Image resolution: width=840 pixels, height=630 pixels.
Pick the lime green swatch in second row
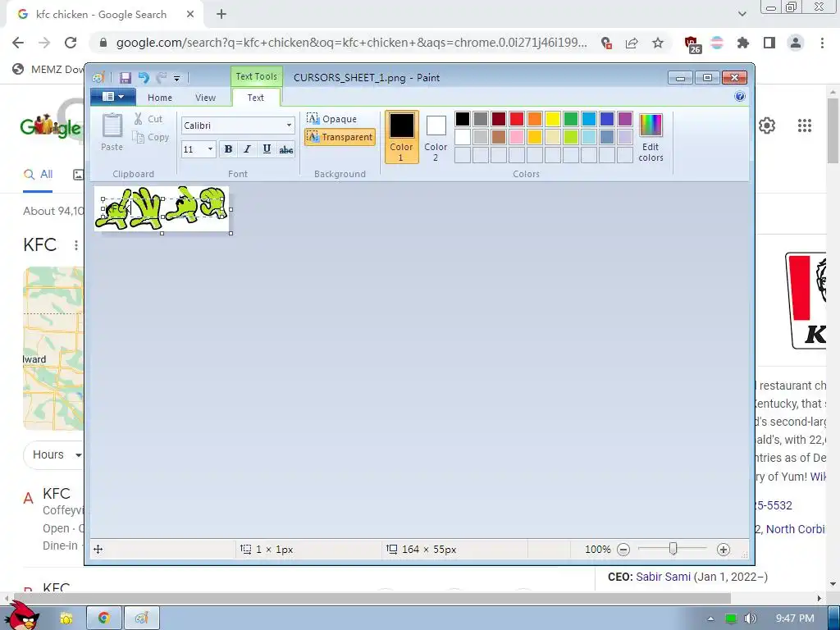point(571,137)
